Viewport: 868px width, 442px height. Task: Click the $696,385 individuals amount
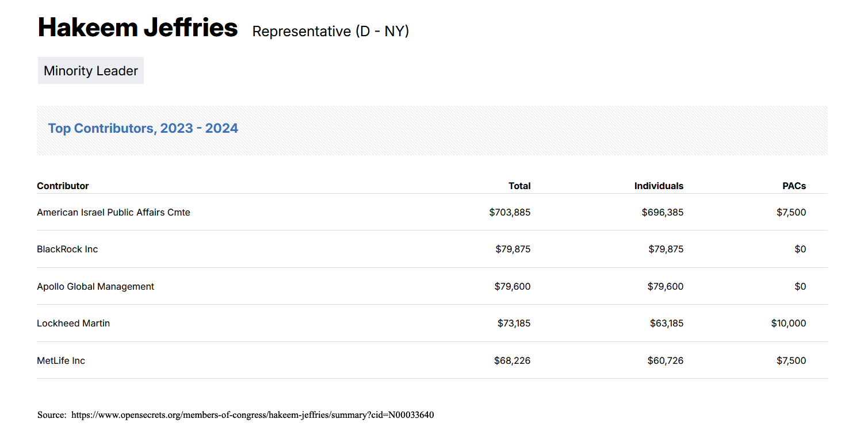tap(663, 212)
